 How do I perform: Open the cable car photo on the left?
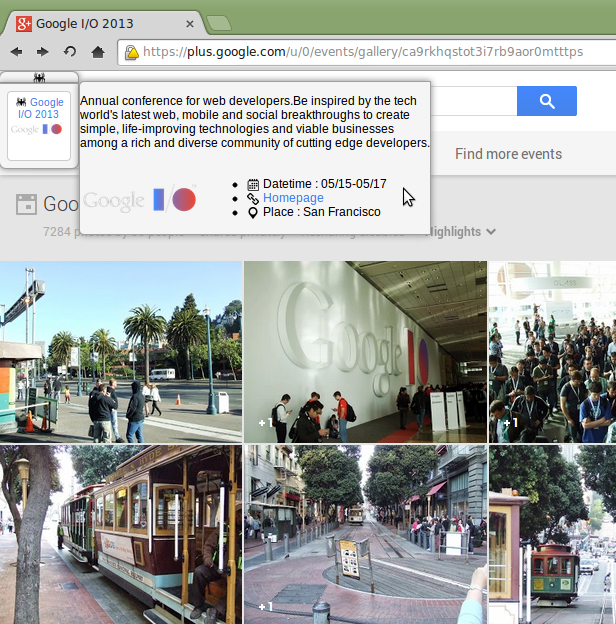point(120,535)
